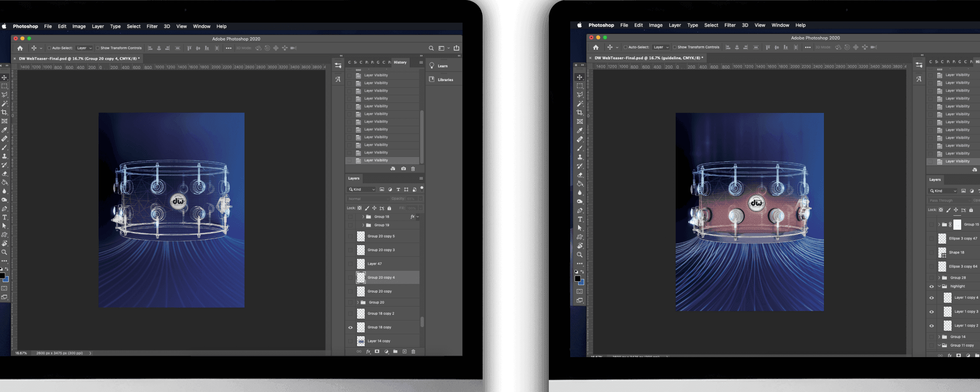Expand Group 28 in right Layers panel
The width and height of the screenshot is (980, 392).
pyautogui.click(x=939, y=278)
